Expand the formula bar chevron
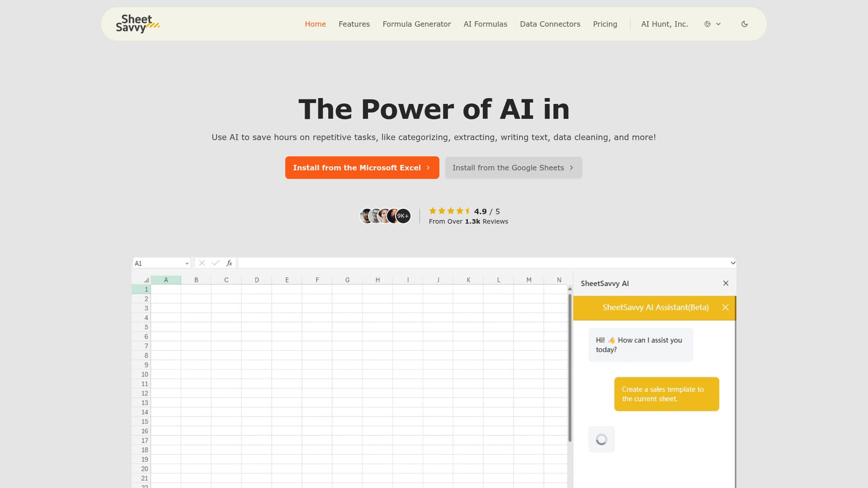 pyautogui.click(x=733, y=263)
